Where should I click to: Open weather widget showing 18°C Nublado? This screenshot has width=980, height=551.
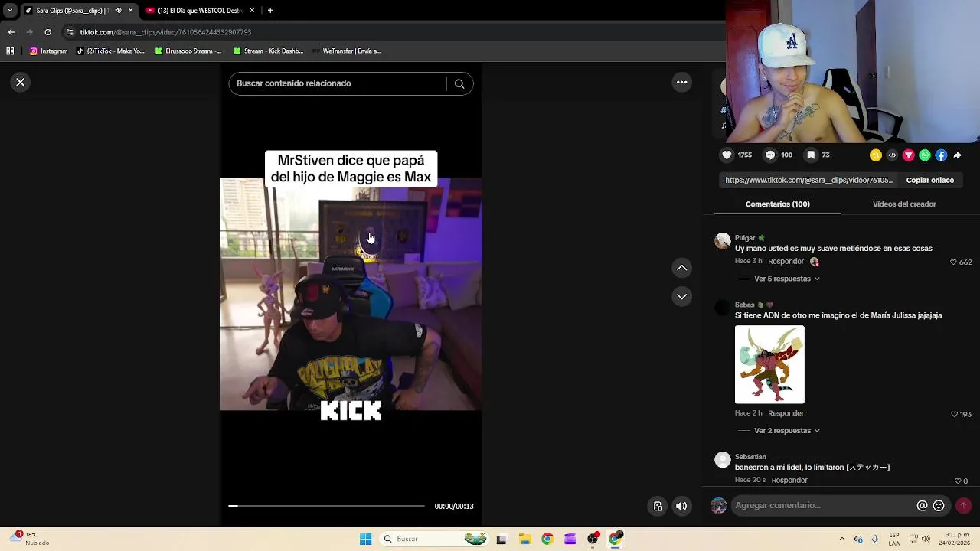click(31, 539)
